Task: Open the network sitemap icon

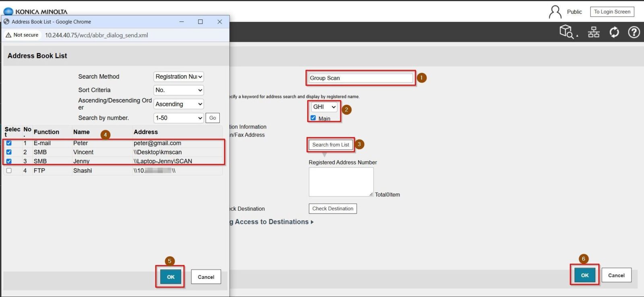Action: pyautogui.click(x=594, y=32)
